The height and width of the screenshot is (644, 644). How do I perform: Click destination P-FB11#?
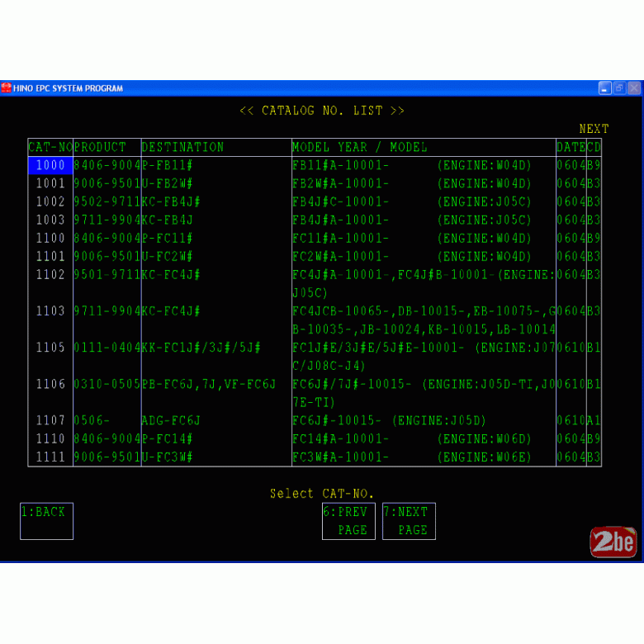coord(167,165)
